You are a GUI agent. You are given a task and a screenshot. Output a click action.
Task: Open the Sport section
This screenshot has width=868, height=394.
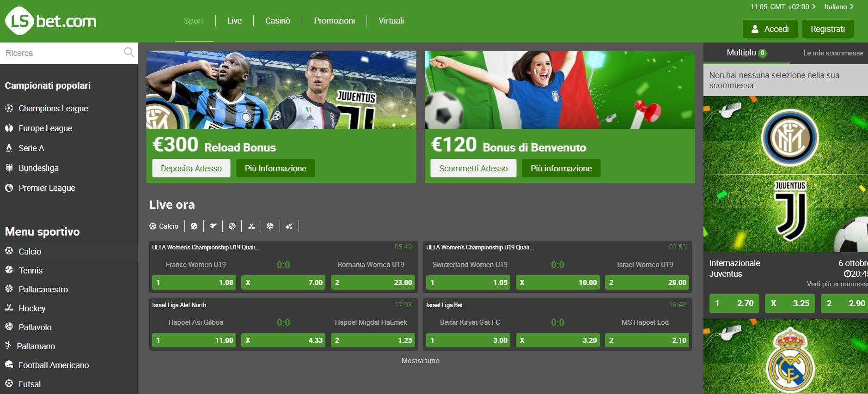pos(194,21)
